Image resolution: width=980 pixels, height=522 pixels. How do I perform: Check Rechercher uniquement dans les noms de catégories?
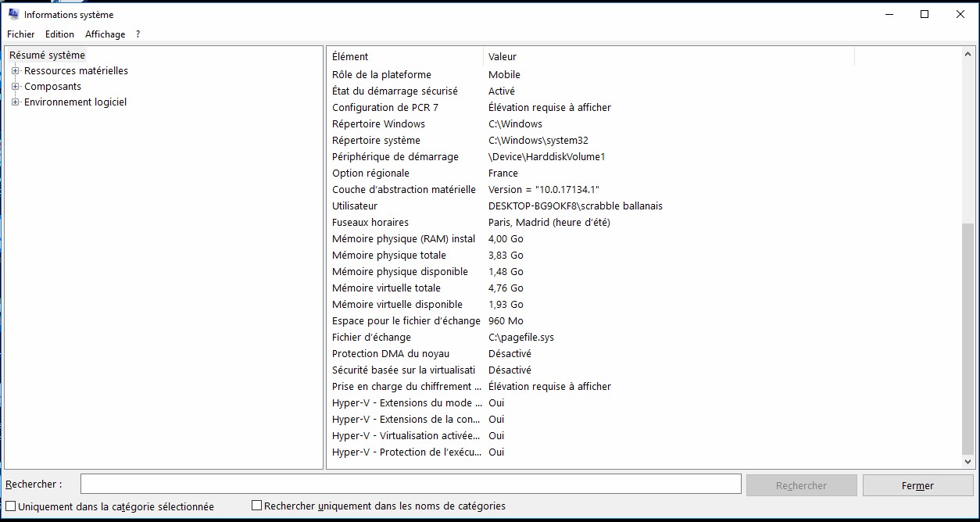[x=256, y=506]
